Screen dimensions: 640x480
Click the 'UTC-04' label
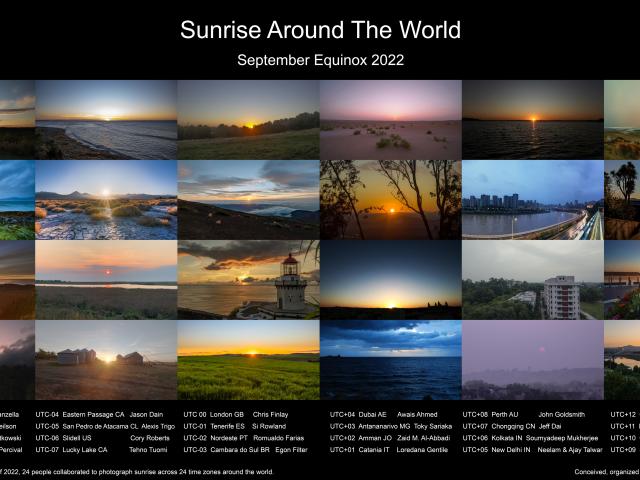point(47,414)
